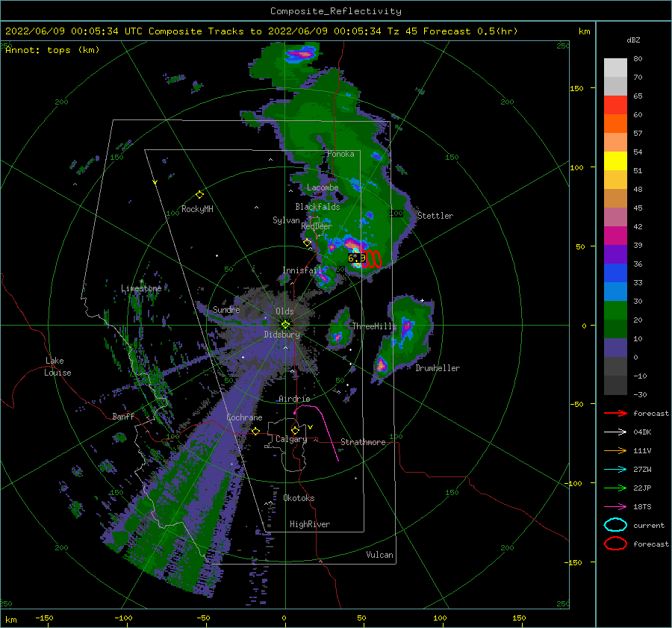Image resolution: width=672 pixels, height=628 pixels.
Task: Click the Vulcan town label
Action: coord(379,555)
